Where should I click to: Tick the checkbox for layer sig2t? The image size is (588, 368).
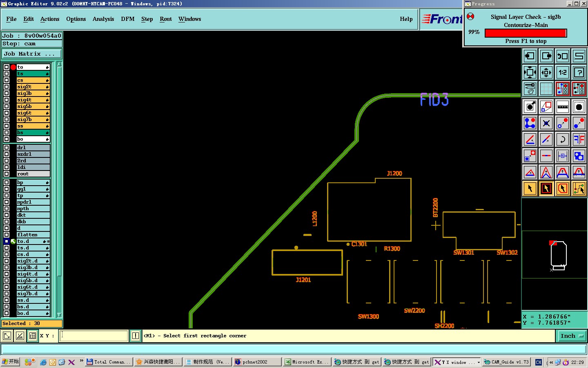coord(7,87)
